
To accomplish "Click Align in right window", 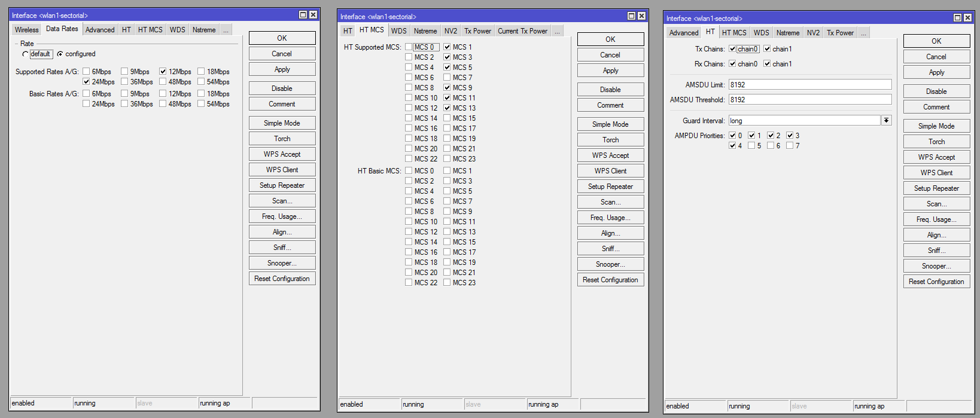I will [x=936, y=234].
